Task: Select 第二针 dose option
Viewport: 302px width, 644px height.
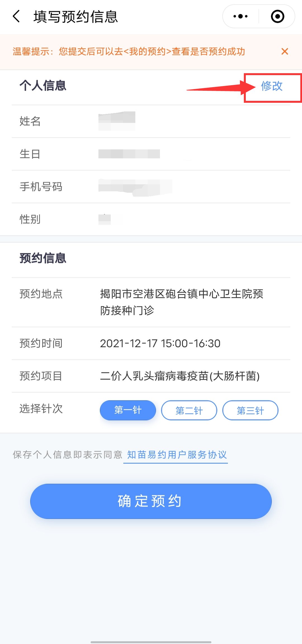Action: click(x=189, y=410)
